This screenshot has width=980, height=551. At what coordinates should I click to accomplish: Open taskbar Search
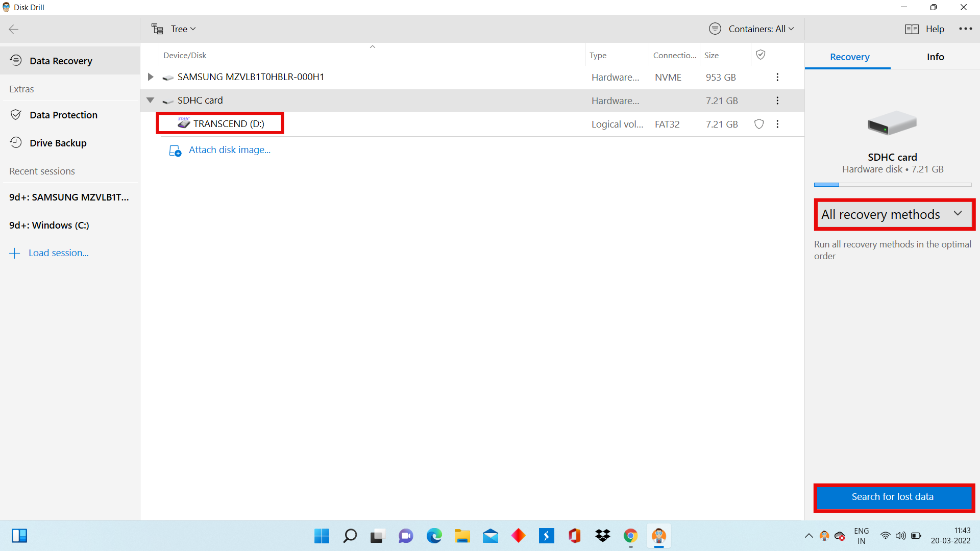[350, 536]
